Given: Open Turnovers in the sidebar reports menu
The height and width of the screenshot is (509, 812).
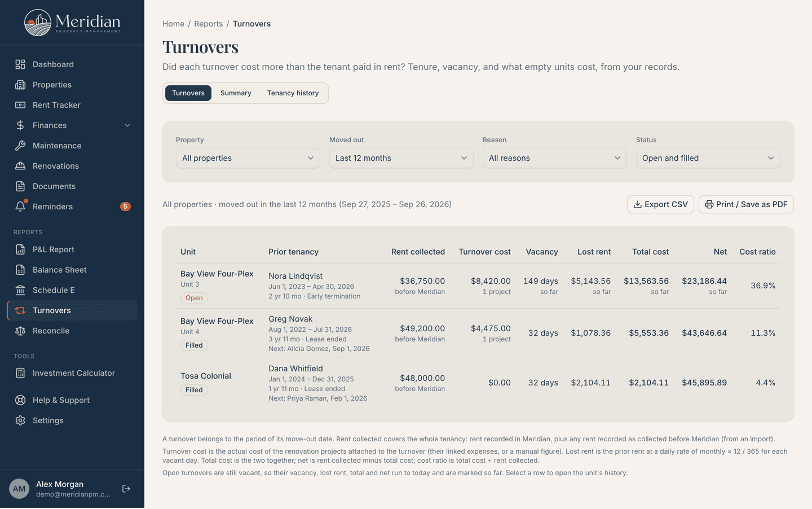Looking at the screenshot, I should point(72,310).
